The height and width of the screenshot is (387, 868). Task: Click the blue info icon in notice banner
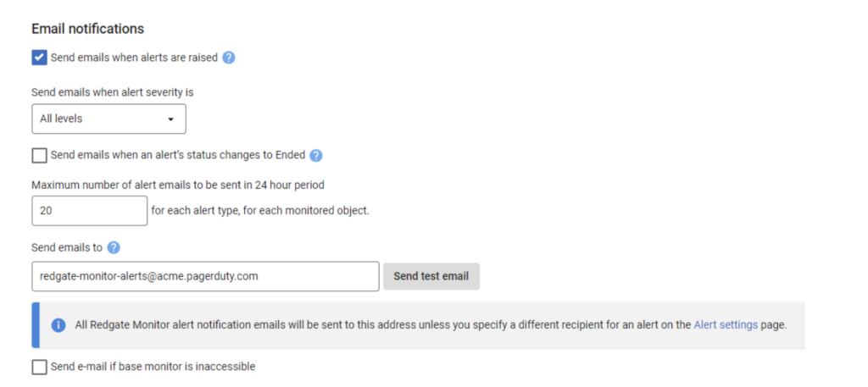click(58, 325)
